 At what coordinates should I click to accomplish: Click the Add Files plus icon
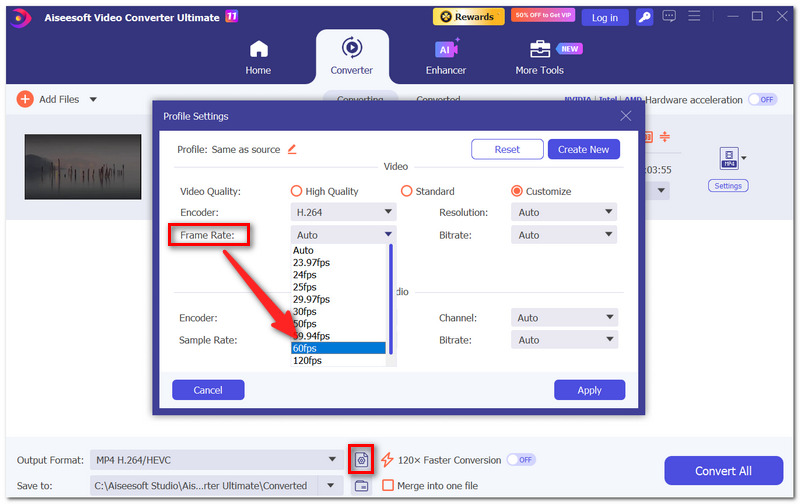point(25,99)
